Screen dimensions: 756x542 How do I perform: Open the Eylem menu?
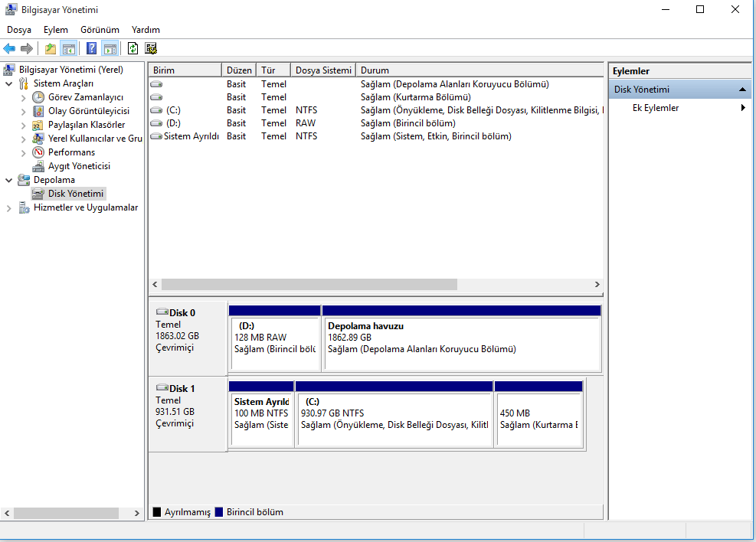pos(56,30)
